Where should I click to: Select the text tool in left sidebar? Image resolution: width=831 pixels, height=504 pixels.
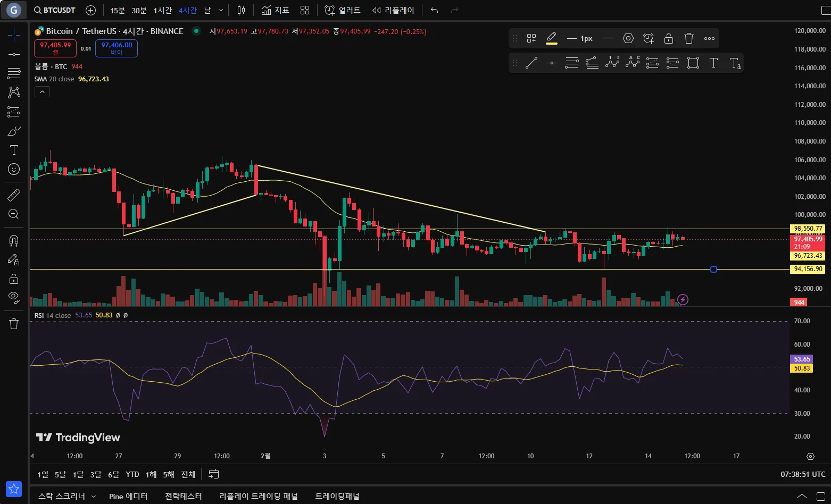pos(14,150)
